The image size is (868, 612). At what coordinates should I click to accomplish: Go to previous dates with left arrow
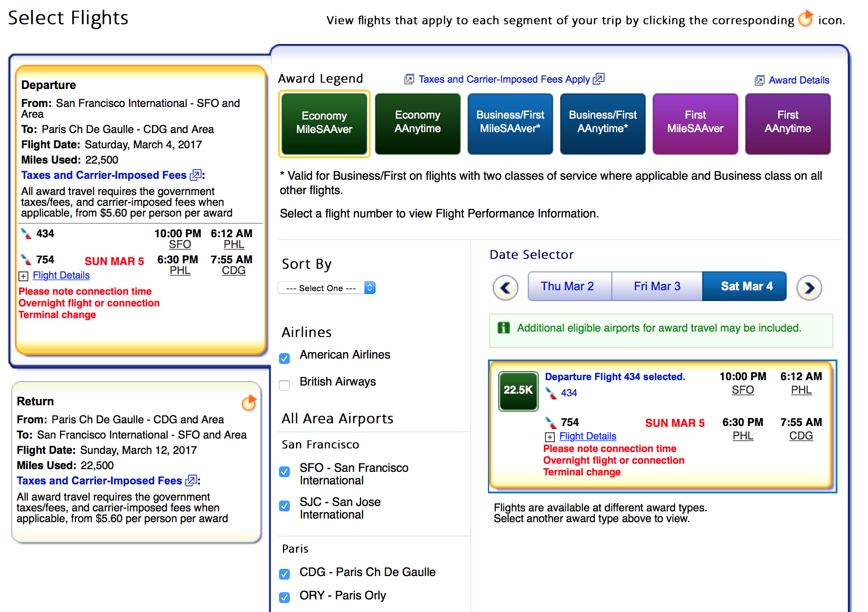pos(505,288)
